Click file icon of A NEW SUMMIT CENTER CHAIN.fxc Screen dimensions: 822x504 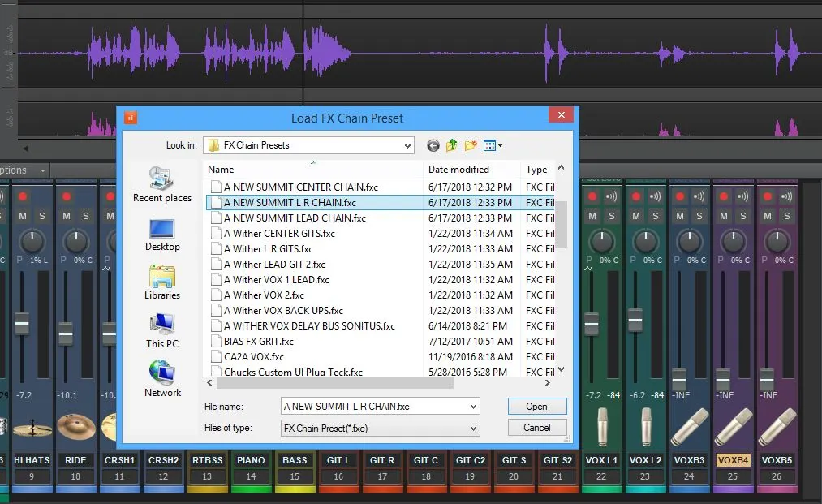tap(216, 187)
